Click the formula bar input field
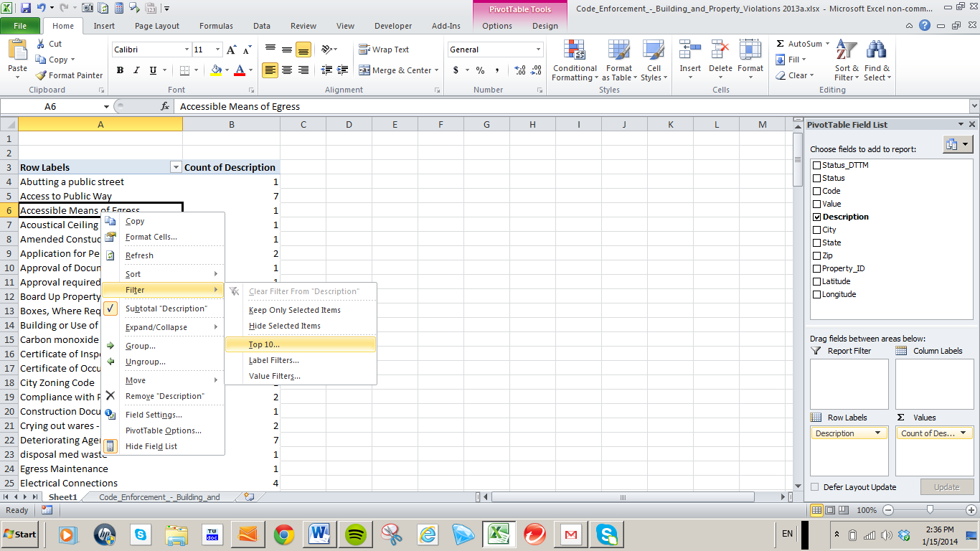The width and height of the screenshot is (980, 551). pos(567,106)
